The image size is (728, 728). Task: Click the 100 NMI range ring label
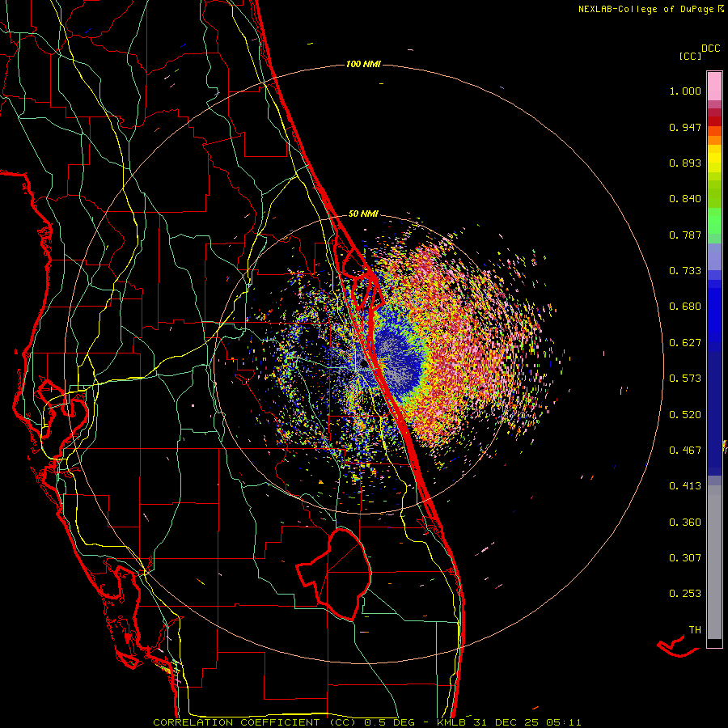coord(363,64)
